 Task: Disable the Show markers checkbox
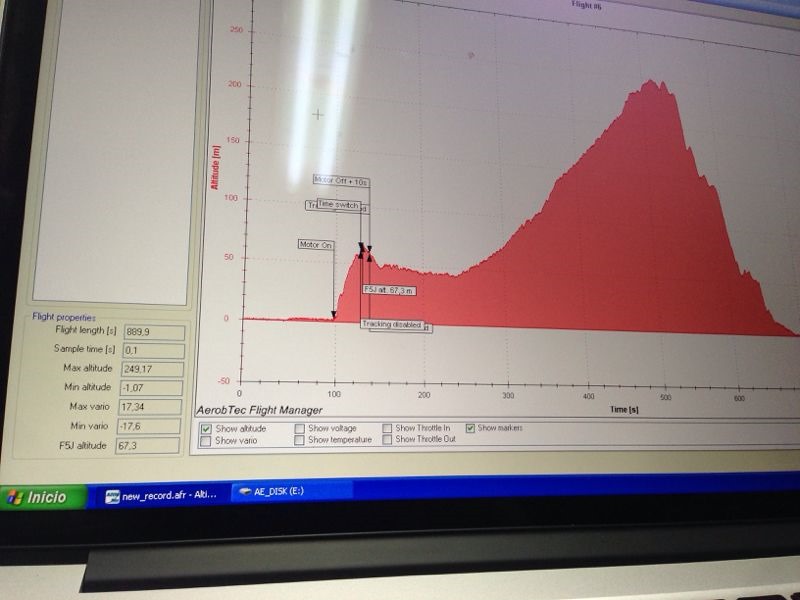point(471,428)
